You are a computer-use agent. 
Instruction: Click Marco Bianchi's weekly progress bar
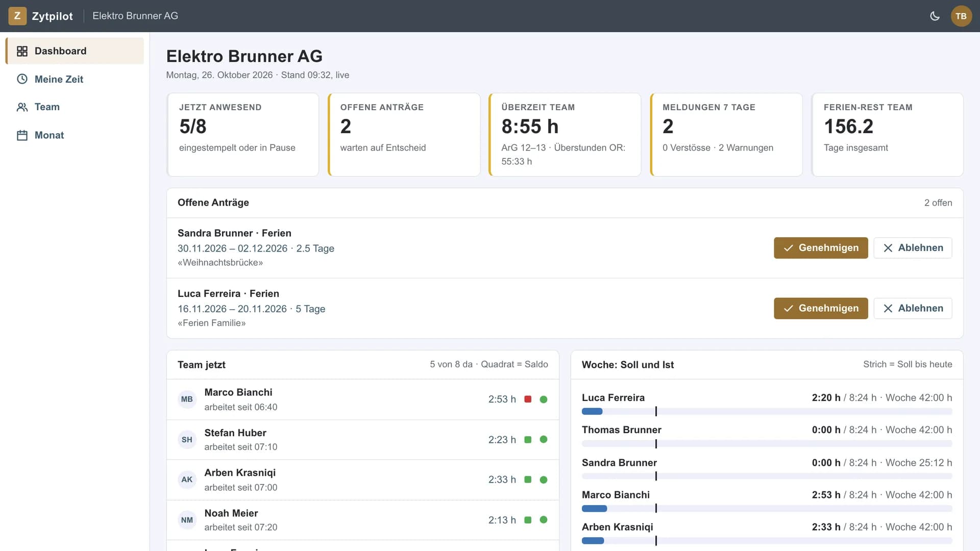tap(767, 509)
